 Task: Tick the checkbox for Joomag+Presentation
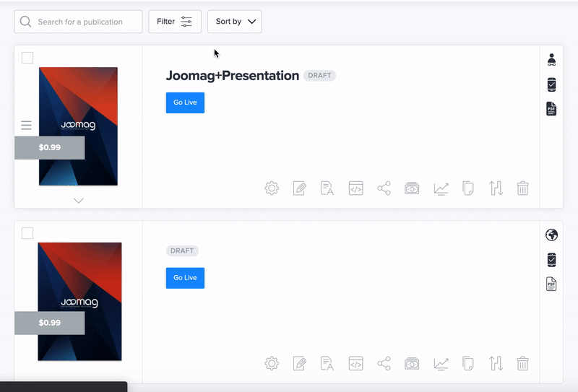27,58
